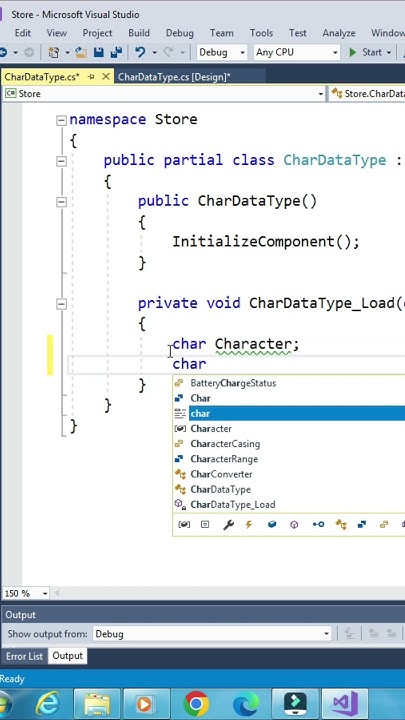Open the Store project navigation dropdown
The height and width of the screenshot is (720, 405).
pyautogui.click(x=164, y=94)
